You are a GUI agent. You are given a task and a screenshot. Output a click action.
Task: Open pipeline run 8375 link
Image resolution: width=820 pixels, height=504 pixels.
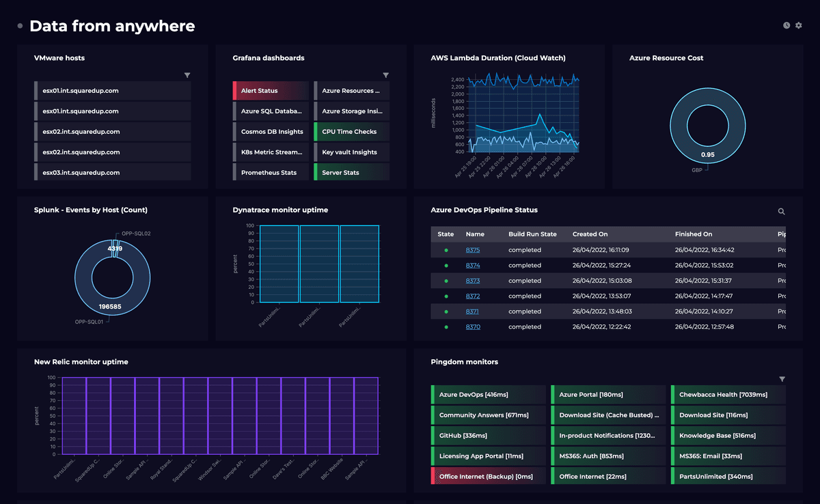click(473, 250)
